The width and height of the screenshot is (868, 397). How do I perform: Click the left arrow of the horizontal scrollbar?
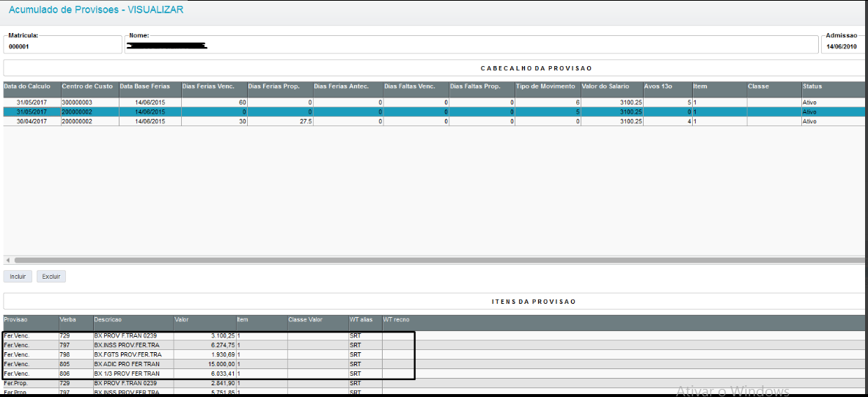(x=8, y=260)
